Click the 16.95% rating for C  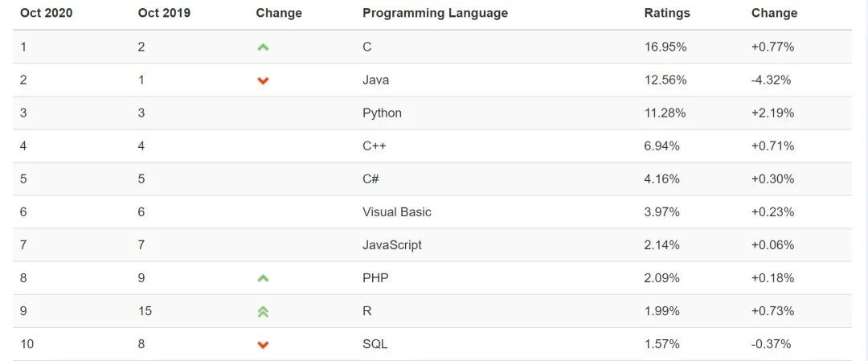[665, 47]
